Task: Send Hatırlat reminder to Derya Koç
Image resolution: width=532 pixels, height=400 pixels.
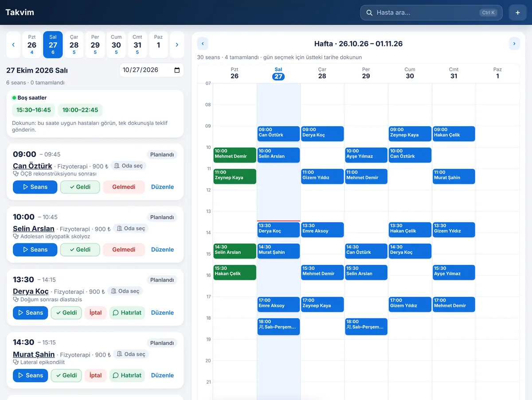Action: (x=127, y=313)
